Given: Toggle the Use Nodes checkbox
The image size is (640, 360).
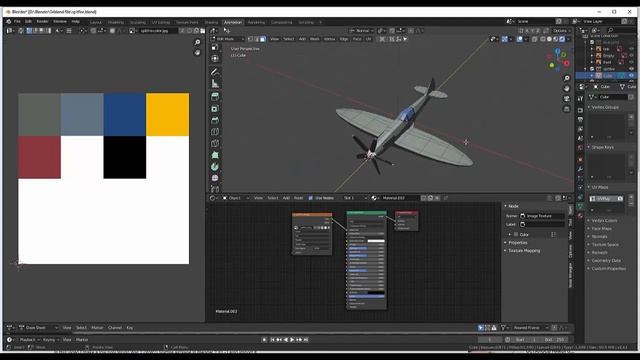Looking at the screenshot, I should [311, 198].
